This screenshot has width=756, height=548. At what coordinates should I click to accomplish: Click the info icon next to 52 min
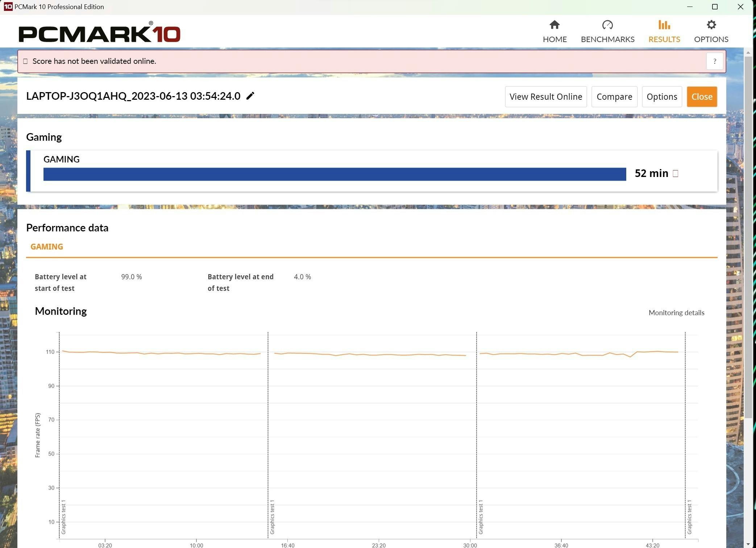pyautogui.click(x=675, y=173)
